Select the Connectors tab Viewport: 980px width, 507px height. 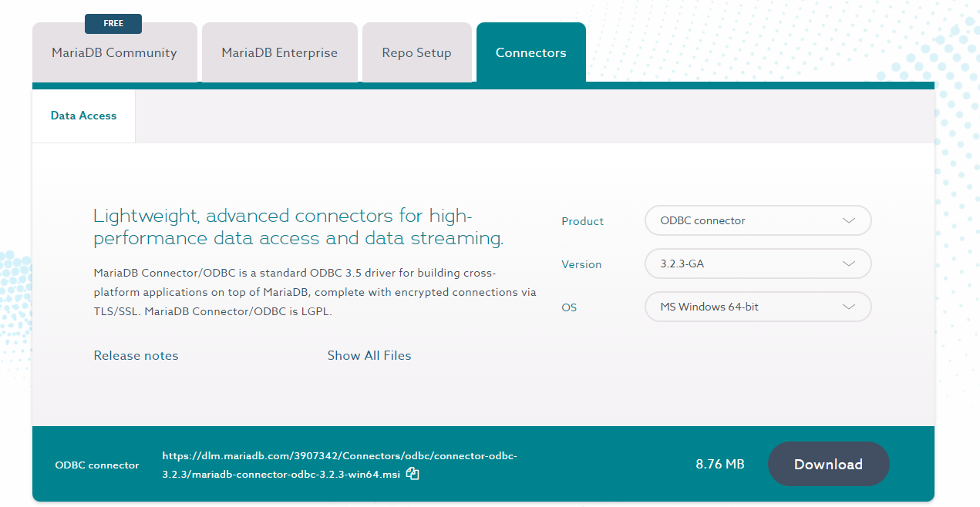pyautogui.click(x=531, y=52)
